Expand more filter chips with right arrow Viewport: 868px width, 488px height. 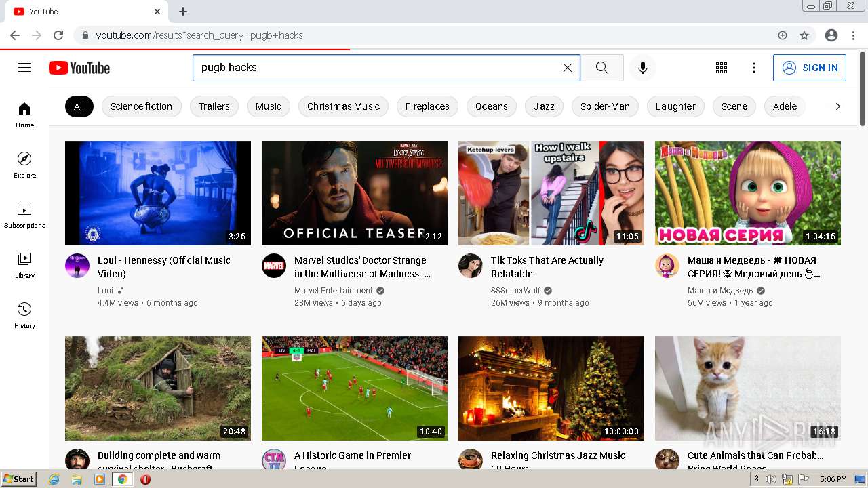point(837,106)
